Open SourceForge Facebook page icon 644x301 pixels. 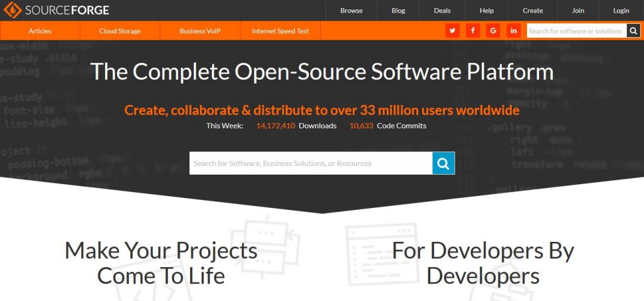click(473, 31)
